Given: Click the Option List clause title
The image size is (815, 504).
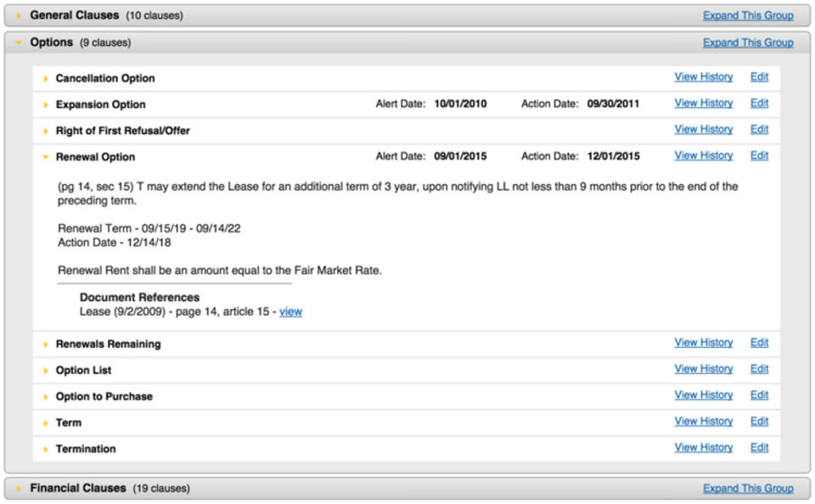Looking at the screenshot, I should [x=84, y=371].
